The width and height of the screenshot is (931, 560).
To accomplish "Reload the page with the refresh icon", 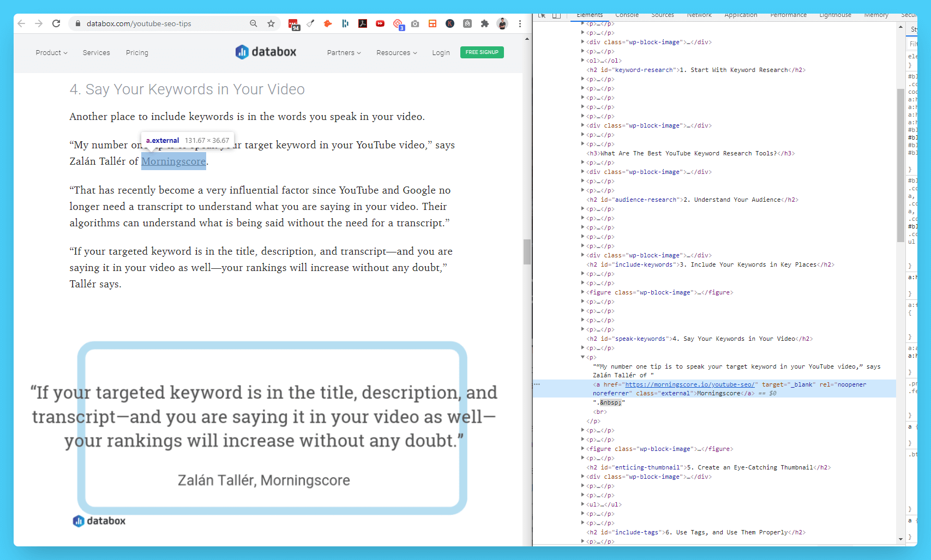I will tap(56, 23).
